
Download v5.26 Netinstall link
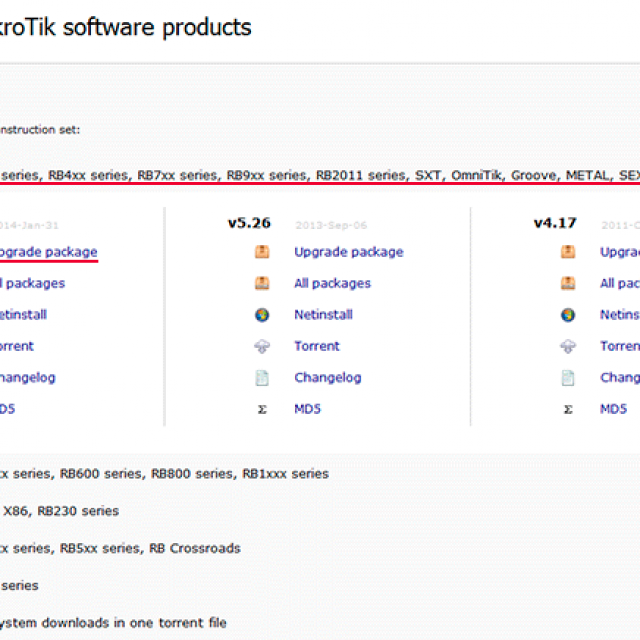(x=323, y=315)
